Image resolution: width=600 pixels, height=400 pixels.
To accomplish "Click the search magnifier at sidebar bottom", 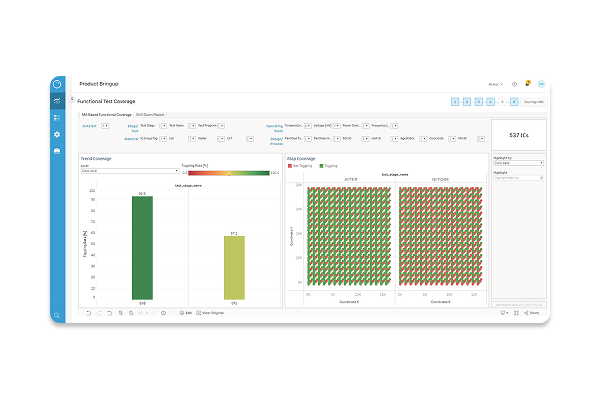I will click(x=57, y=315).
